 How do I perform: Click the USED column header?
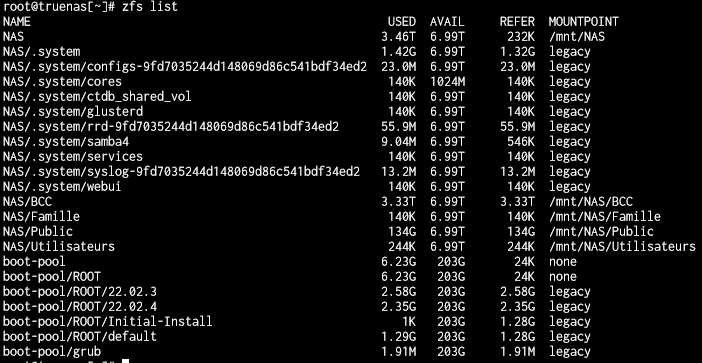(402, 21)
